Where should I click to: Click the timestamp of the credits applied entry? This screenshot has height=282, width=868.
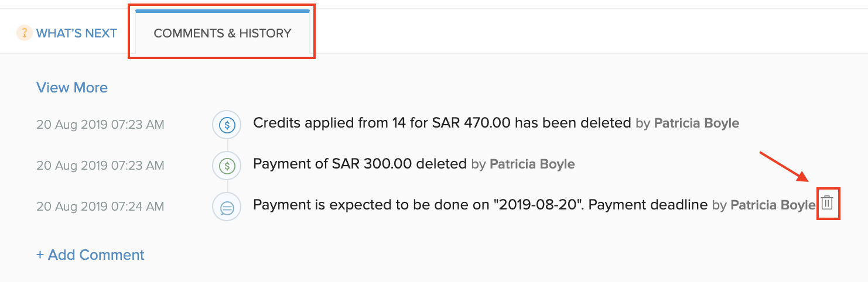click(x=100, y=124)
